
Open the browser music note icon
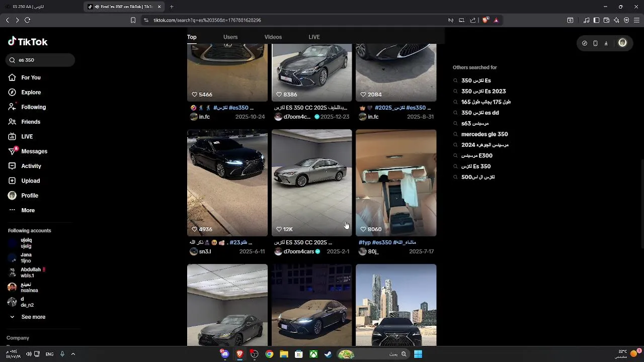click(587, 20)
